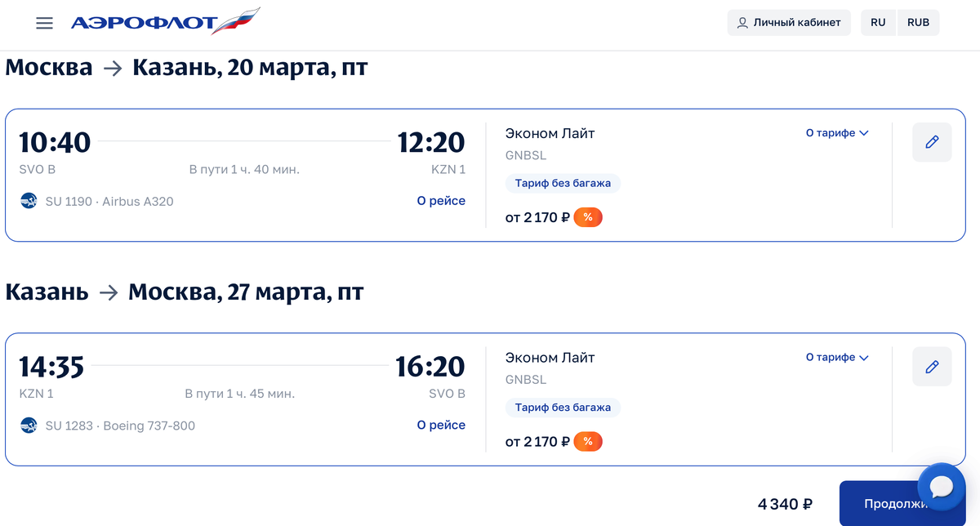Click 'Тариф без багажа' tag on outbound flight
Screen dimensions: 980x526
pyautogui.click(x=563, y=183)
